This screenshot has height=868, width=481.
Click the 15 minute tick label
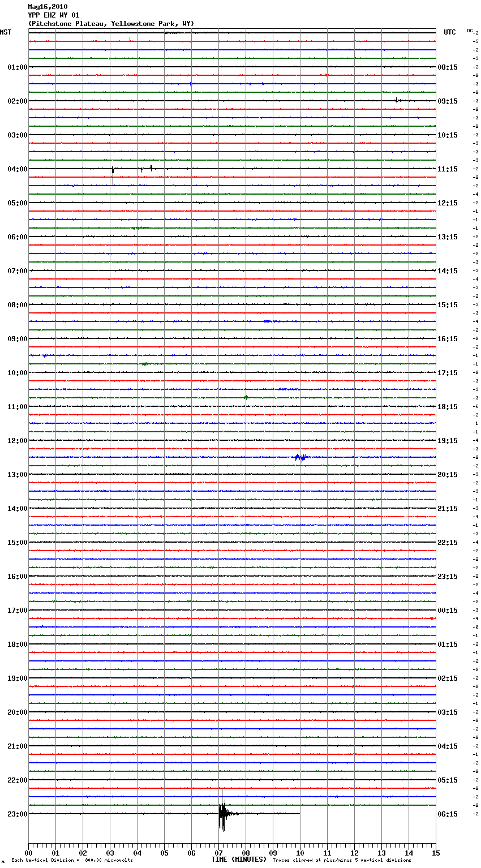pyautogui.click(x=436, y=853)
